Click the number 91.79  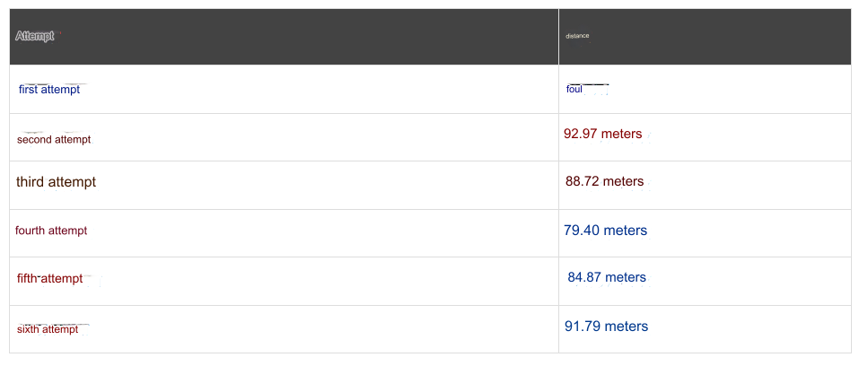click(x=583, y=327)
